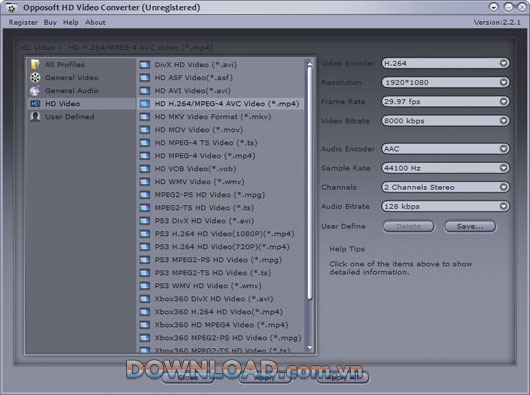Click the icon beside PS3 H.264 HD Video(720P)
This screenshot has width=530, height=395.
(x=145, y=247)
